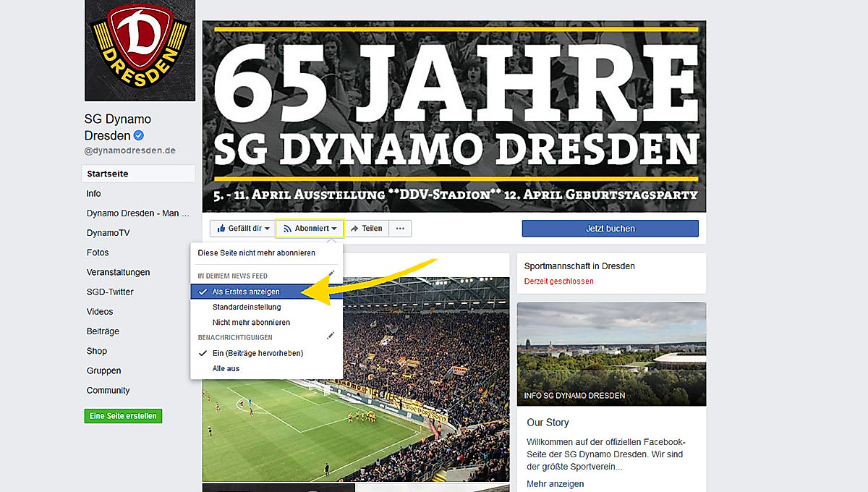Screen dimensions: 868x492
Task: Click the blue verified badge icon
Action: pyautogui.click(x=139, y=135)
